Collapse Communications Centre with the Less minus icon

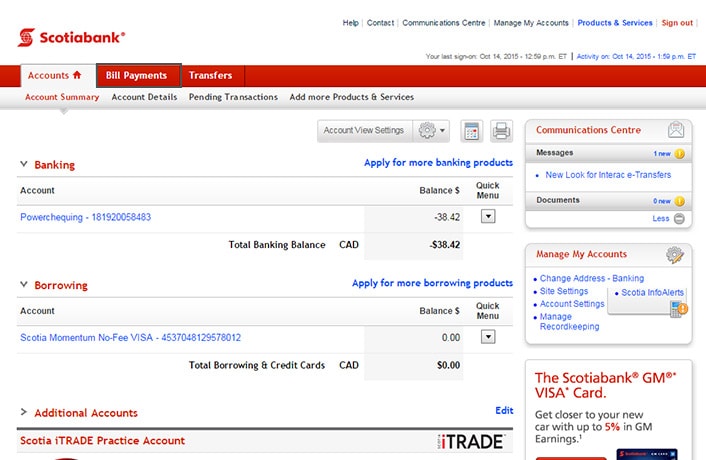pos(680,219)
